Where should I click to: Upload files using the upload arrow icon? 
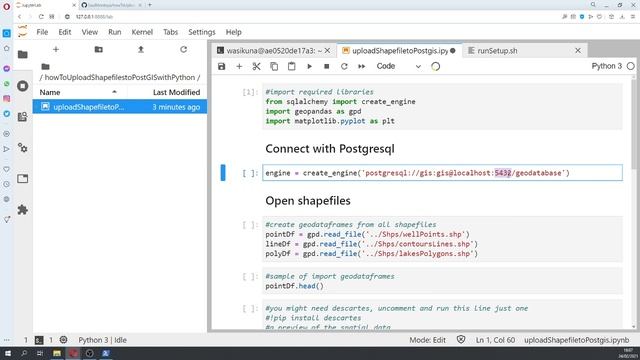pyautogui.click(x=141, y=49)
